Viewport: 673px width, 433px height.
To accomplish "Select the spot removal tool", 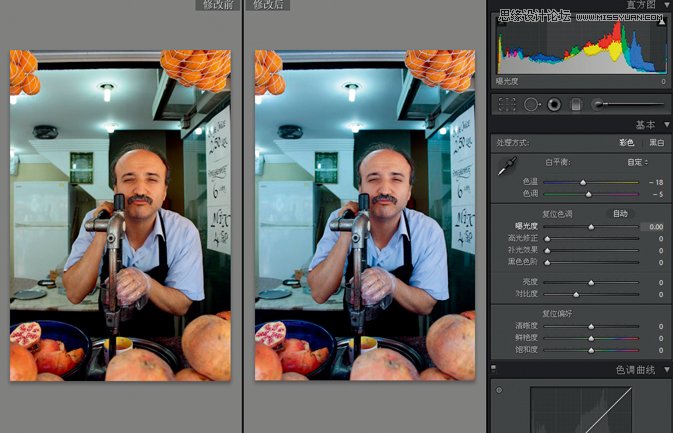I will point(531,103).
